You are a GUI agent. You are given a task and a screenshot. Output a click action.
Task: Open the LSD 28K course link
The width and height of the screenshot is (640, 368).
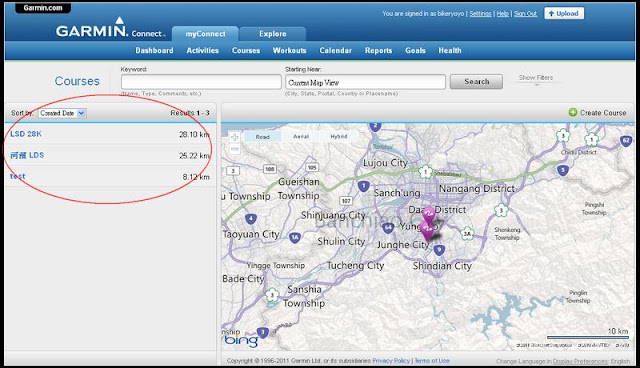[x=26, y=134]
